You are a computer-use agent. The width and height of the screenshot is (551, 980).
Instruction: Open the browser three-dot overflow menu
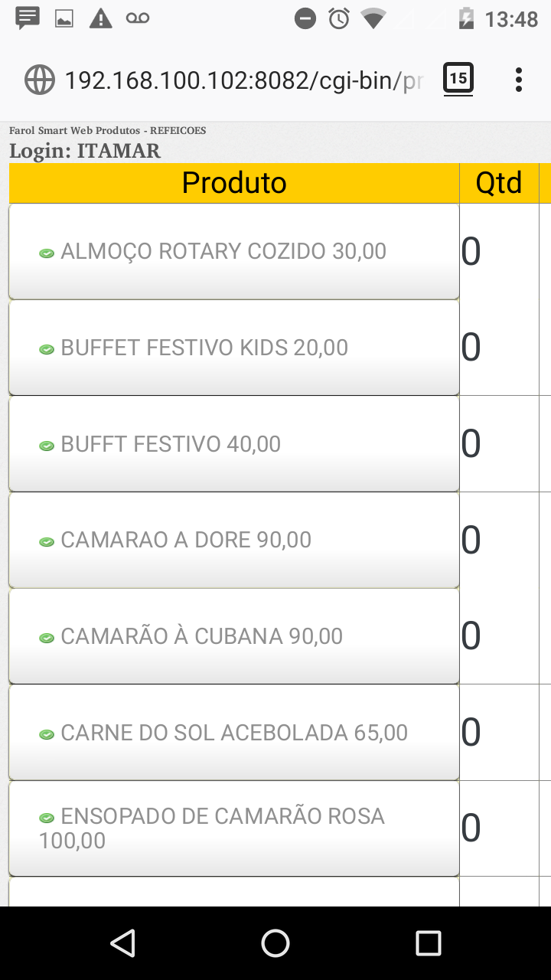518,80
